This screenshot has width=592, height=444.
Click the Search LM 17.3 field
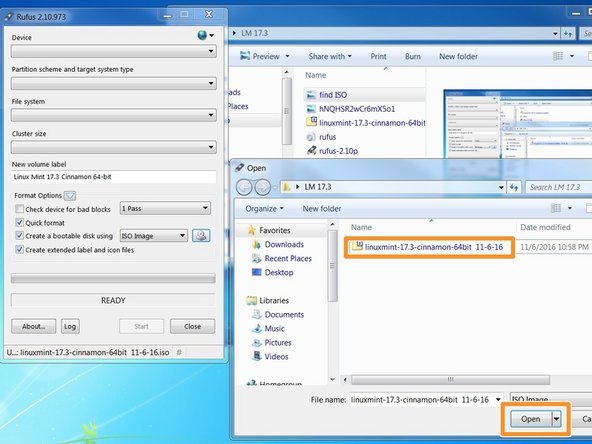pyautogui.click(x=559, y=187)
